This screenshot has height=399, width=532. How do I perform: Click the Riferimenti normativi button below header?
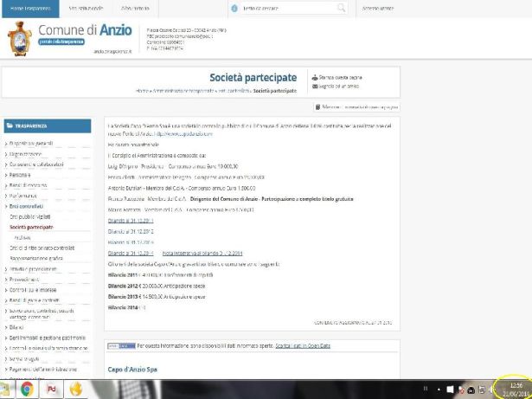click(356, 107)
